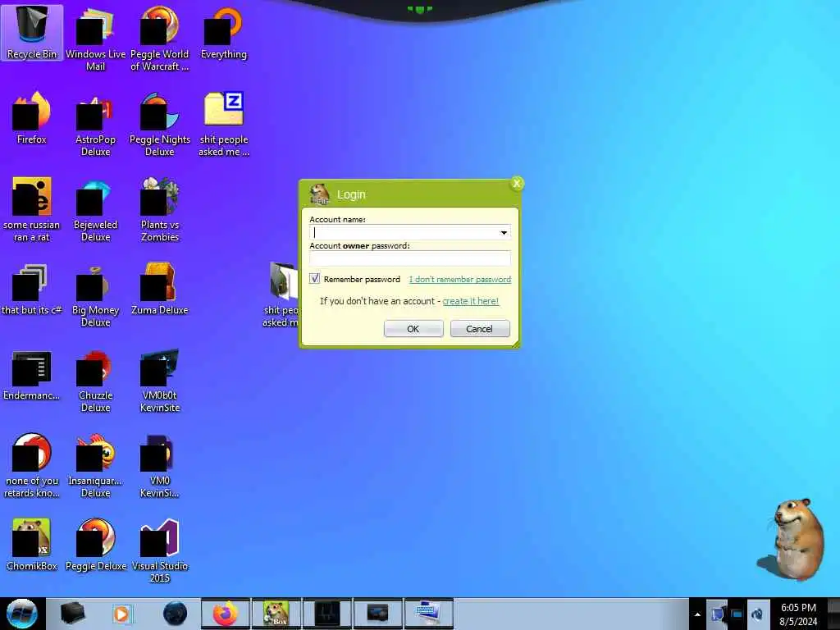Select the VM0 KevinSi... desktop icon
Viewport: 840px width, 630px height.
click(x=160, y=466)
